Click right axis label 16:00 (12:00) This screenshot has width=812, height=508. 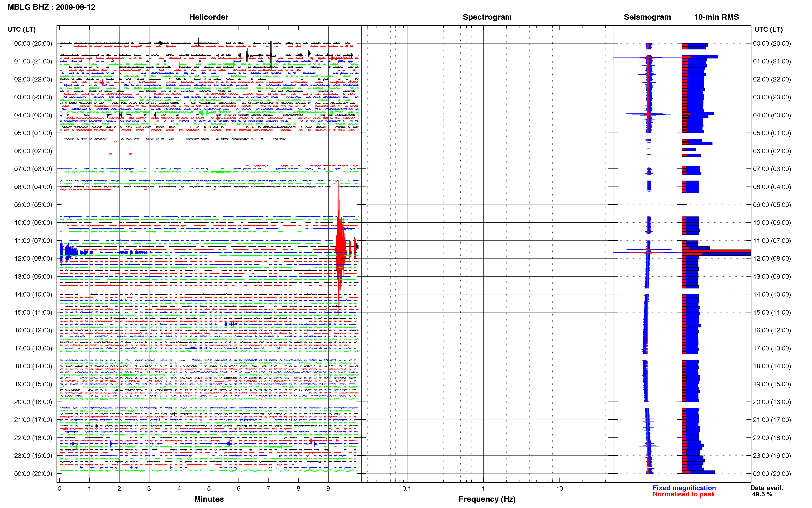(x=772, y=330)
